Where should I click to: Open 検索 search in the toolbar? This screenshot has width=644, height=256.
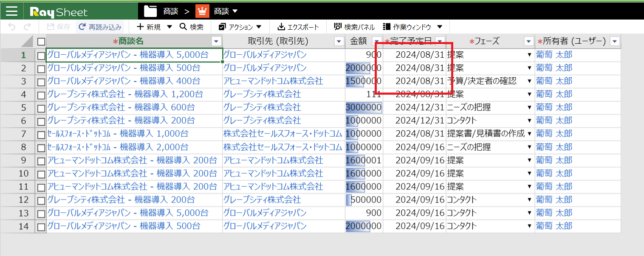pos(192,27)
